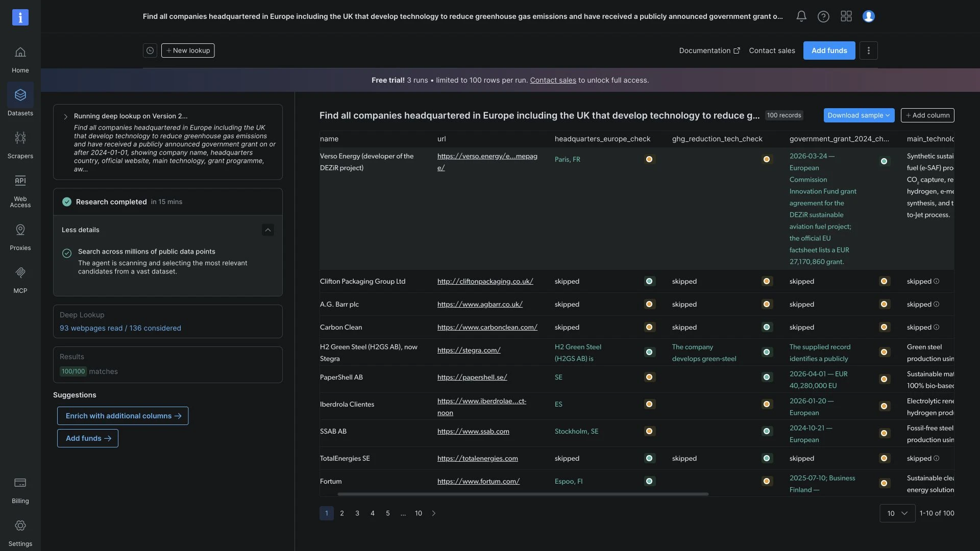Image resolution: width=980 pixels, height=551 pixels.
Task: Click status dot in Verso Energy government grant cell
Action: (x=884, y=161)
